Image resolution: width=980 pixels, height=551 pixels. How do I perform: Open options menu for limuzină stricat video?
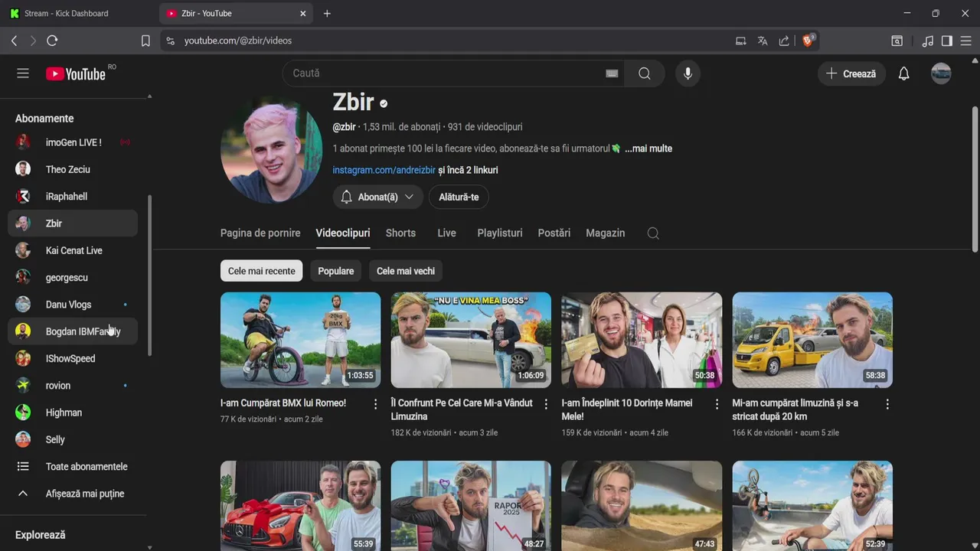(887, 404)
